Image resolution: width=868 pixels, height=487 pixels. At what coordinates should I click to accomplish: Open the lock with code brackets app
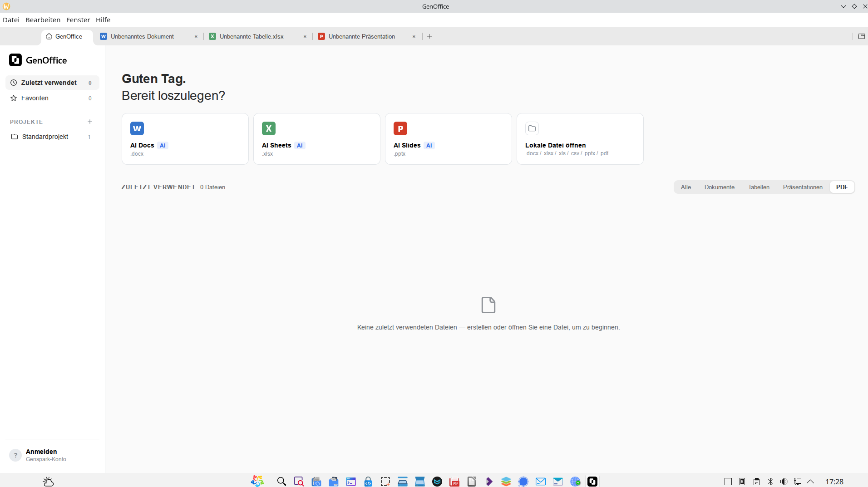point(368,482)
